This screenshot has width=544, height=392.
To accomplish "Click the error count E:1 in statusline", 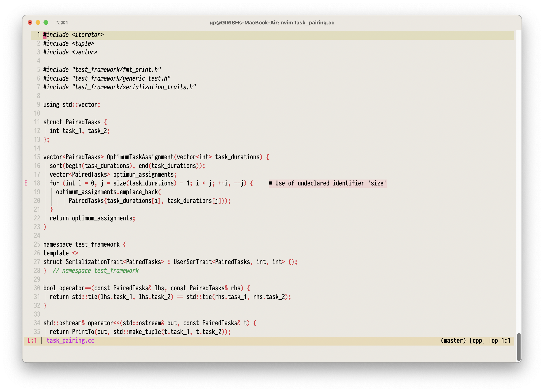I will 32,341.
